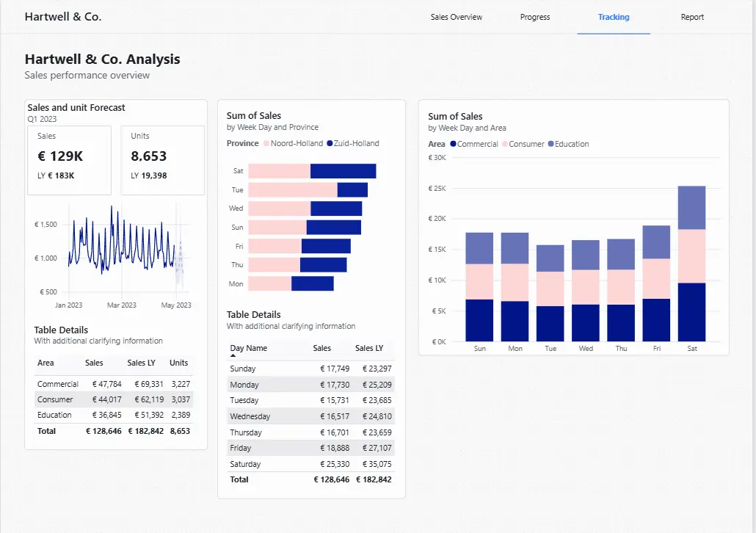
Task: Switch to the Progress tab
Action: tap(534, 17)
